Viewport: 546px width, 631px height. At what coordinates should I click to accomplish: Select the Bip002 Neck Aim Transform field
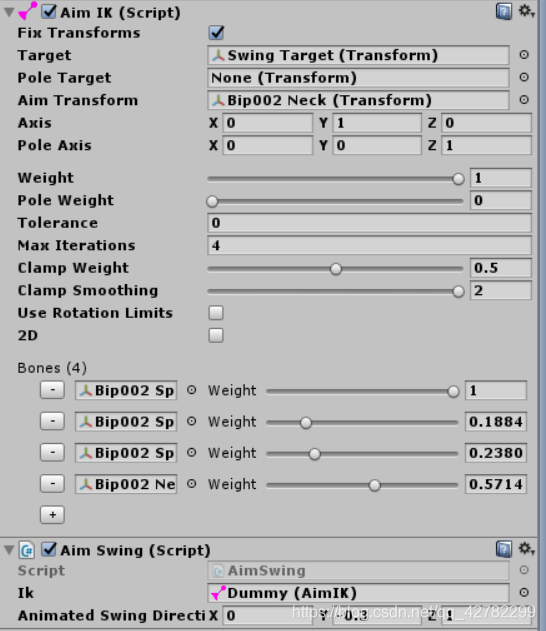358,100
